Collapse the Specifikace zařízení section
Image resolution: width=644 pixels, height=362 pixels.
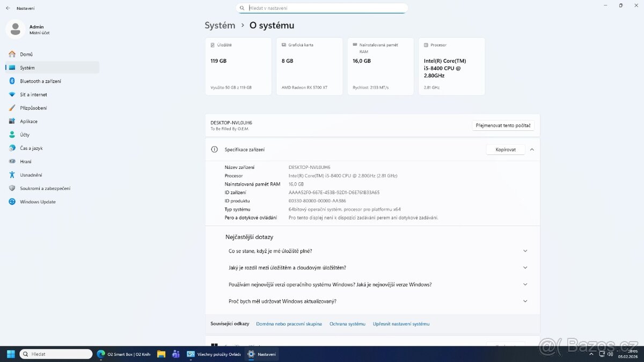pos(531,149)
